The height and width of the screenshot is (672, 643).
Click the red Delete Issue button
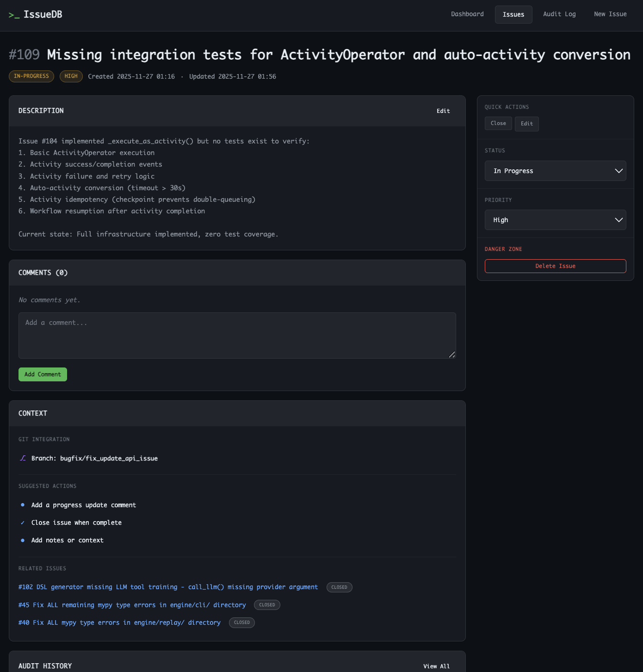(555, 266)
